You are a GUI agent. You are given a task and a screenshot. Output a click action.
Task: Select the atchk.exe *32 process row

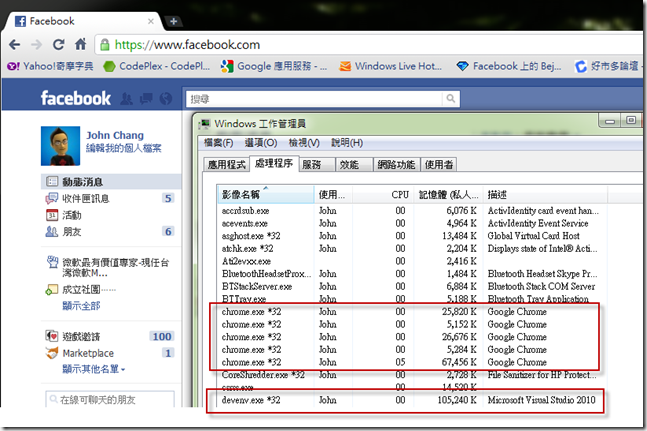pyautogui.click(x=411, y=249)
